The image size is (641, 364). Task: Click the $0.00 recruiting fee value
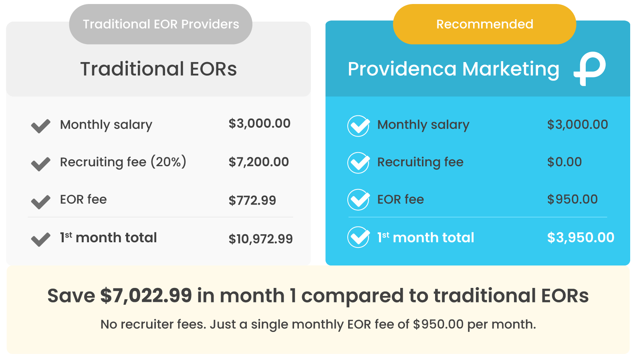(564, 162)
